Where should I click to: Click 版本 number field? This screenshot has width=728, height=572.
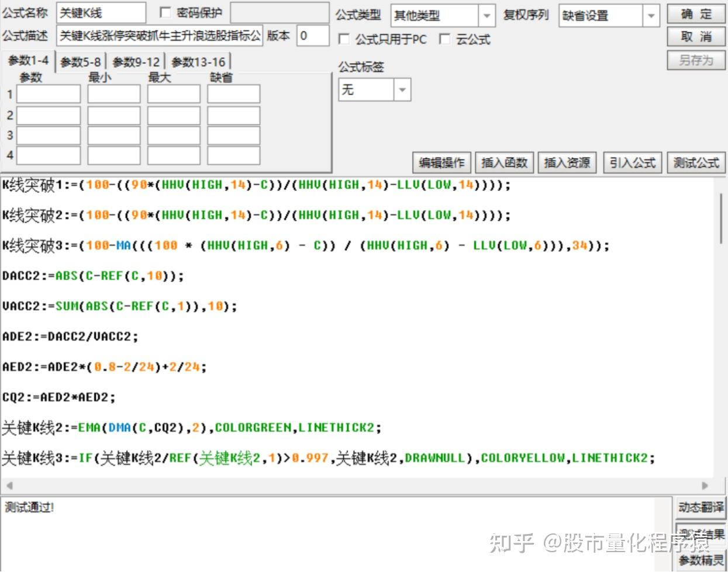313,36
